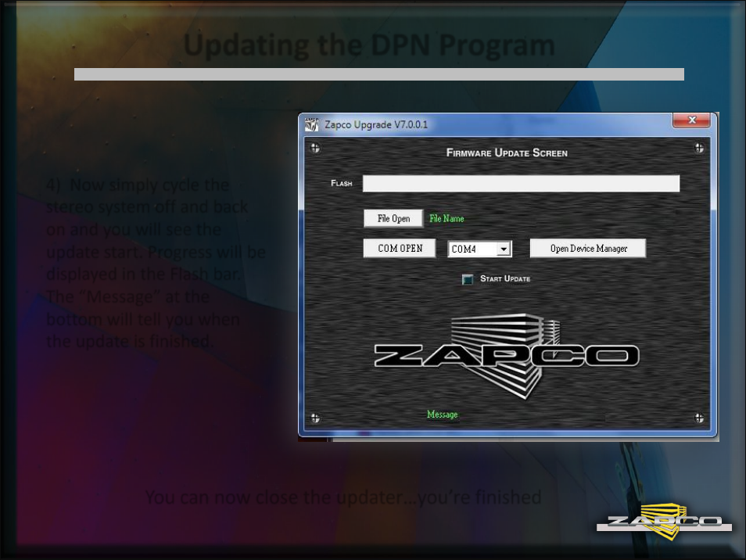Click the COM OPEN button
Viewport: 746px width, 560px height.
coord(400,249)
